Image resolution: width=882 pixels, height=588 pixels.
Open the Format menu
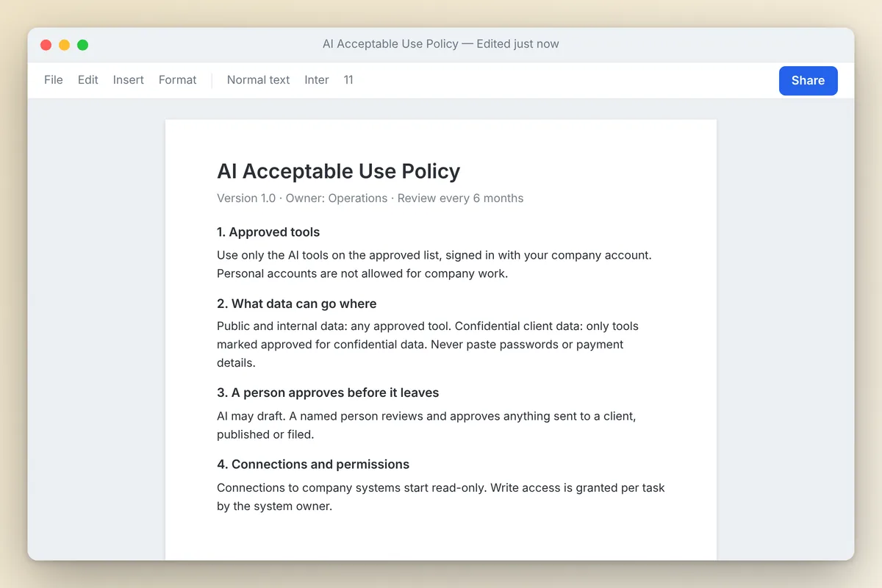pos(178,80)
